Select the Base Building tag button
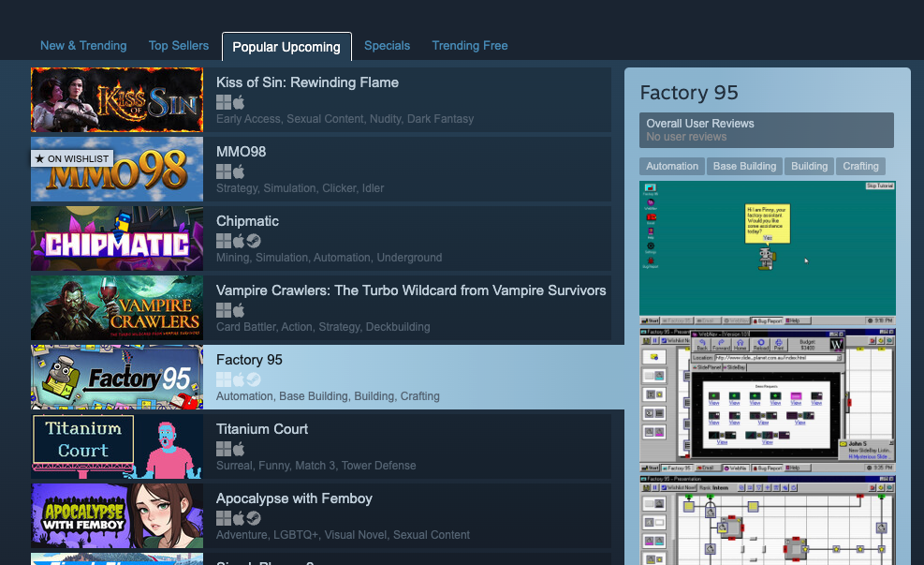This screenshot has width=924, height=565. coord(744,167)
